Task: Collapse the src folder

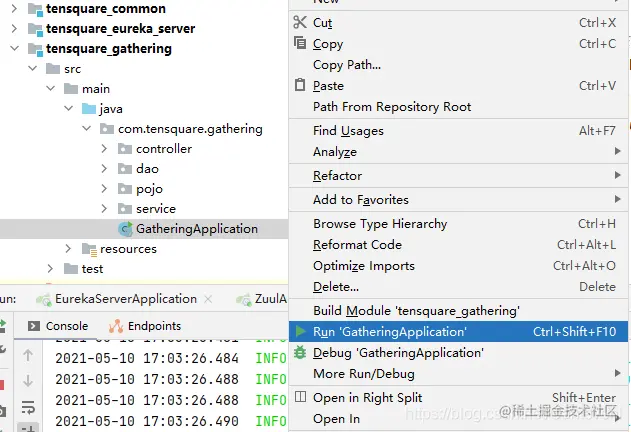Action: pyautogui.click(x=33, y=68)
